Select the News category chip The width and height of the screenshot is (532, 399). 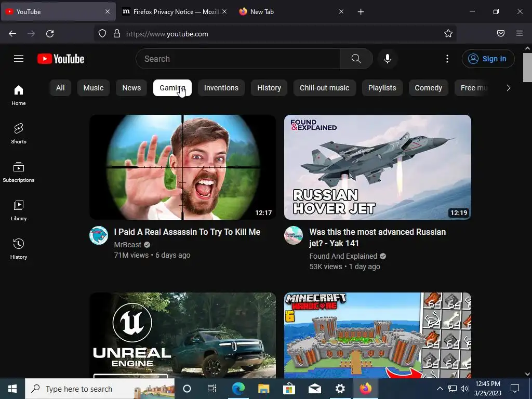[131, 88]
